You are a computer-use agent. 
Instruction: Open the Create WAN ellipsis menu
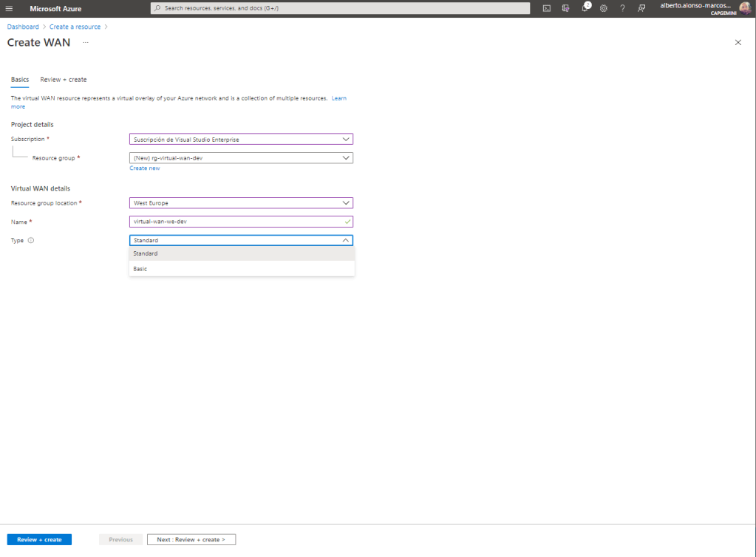pyautogui.click(x=86, y=43)
